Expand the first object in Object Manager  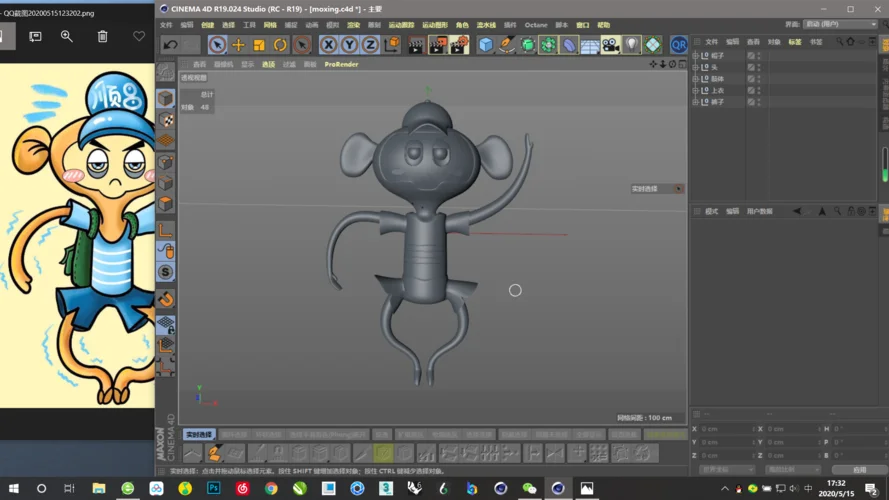696,56
